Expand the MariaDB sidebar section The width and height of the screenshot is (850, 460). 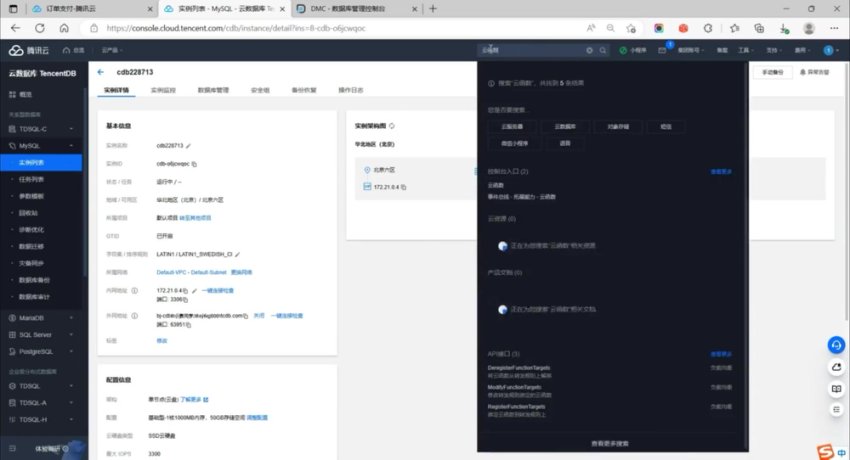41,318
